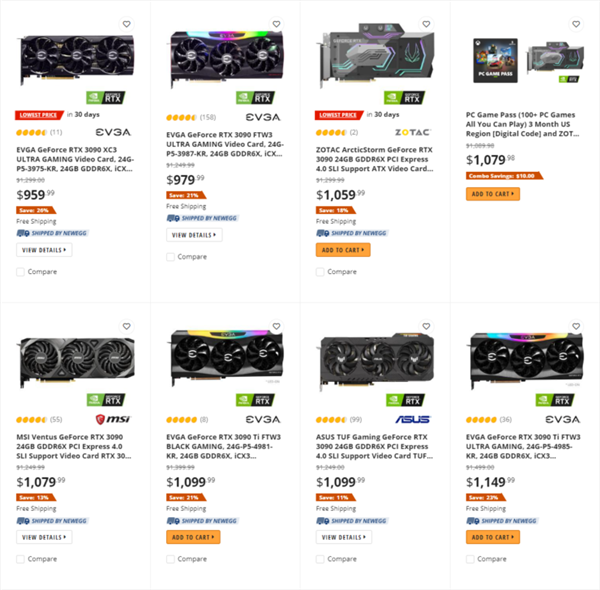Image resolution: width=600 pixels, height=590 pixels.
Task: Add the ZOTAC ArcticStorm to cart
Action: point(343,250)
